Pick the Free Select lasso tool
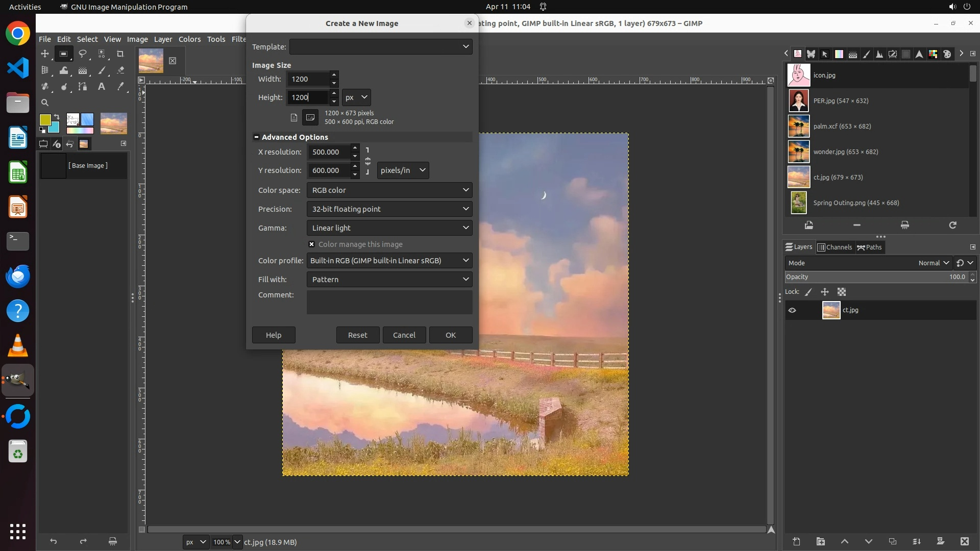 83,54
